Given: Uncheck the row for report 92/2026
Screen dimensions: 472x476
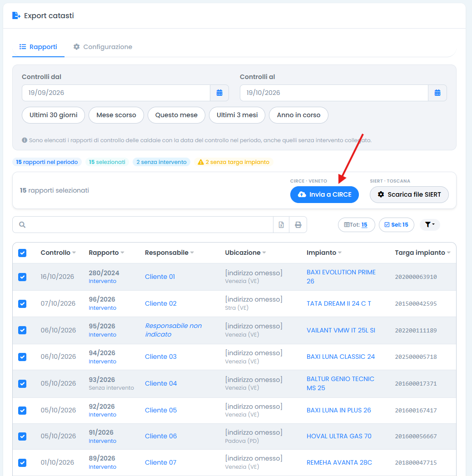Looking at the screenshot, I should (x=22, y=411).
